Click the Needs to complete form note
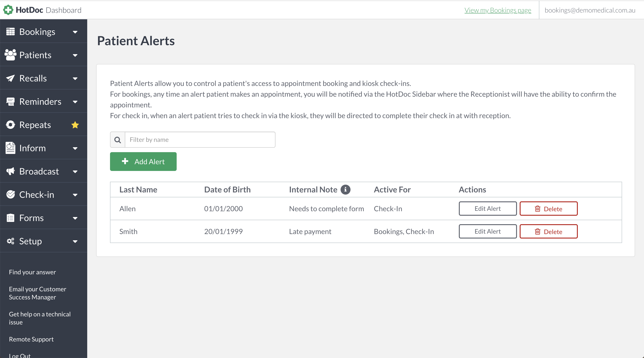Image resolution: width=644 pixels, height=358 pixels. point(326,209)
